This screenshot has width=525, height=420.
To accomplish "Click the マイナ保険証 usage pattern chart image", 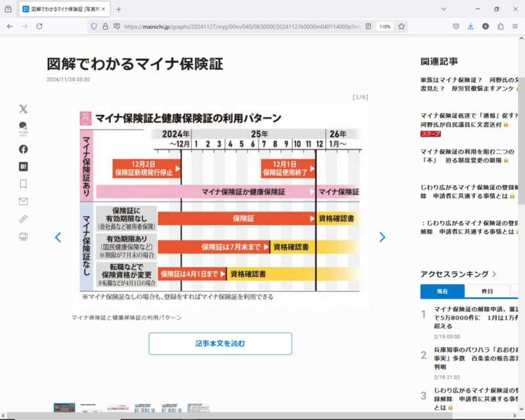I will [220, 205].
